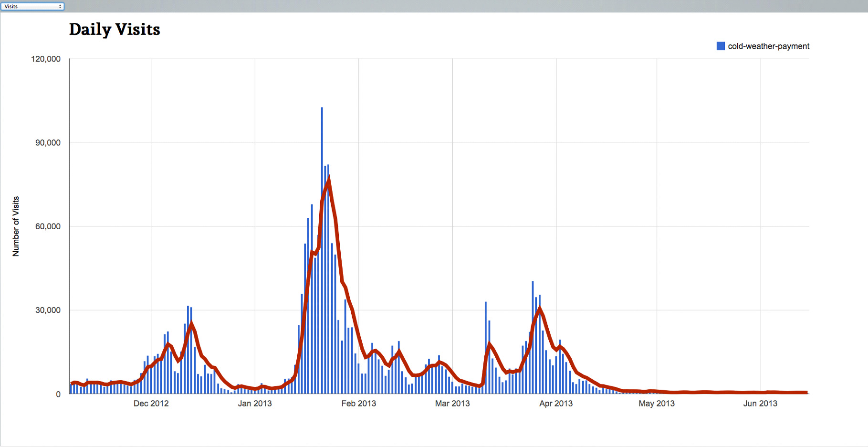This screenshot has width=868, height=447.
Task: Click the Dec 2012 x-axis label
Action: point(151,404)
